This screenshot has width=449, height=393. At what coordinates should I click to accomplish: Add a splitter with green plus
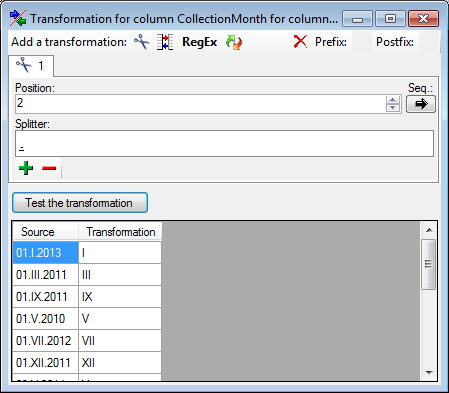26,168
